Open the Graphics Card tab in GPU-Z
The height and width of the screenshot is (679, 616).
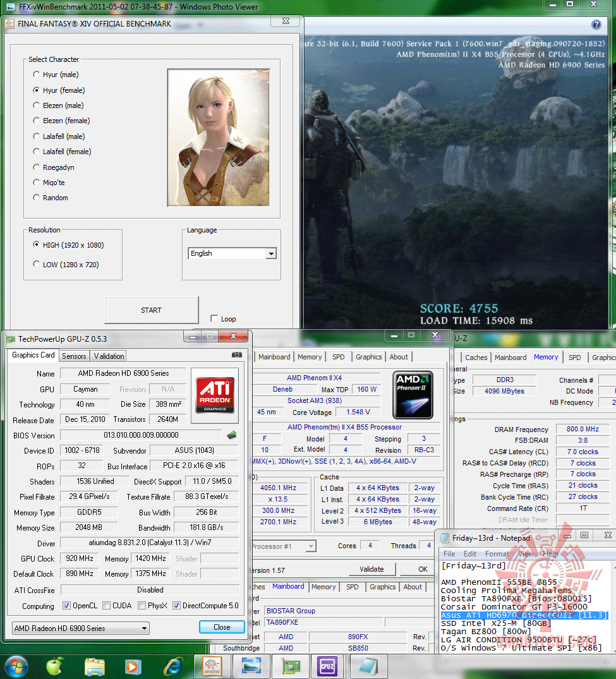(33, 355)
